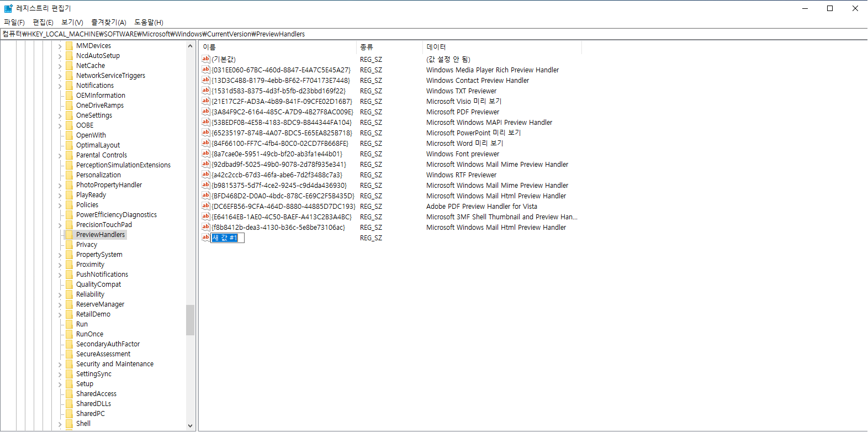
Task: Select the SharedDLLs key
Action: [93, 404]
